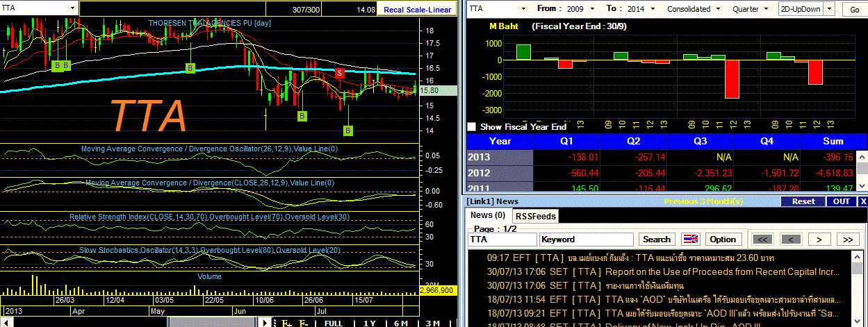Click the Go button
This screenshot has width=868, height=327.
(x=854, y=9)
